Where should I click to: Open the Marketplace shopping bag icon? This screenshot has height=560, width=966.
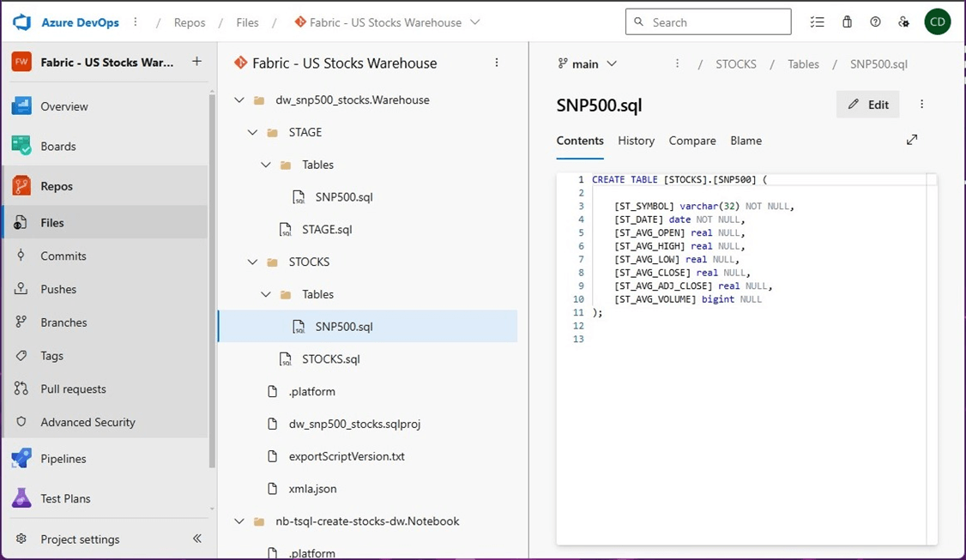tap(847, 22)
